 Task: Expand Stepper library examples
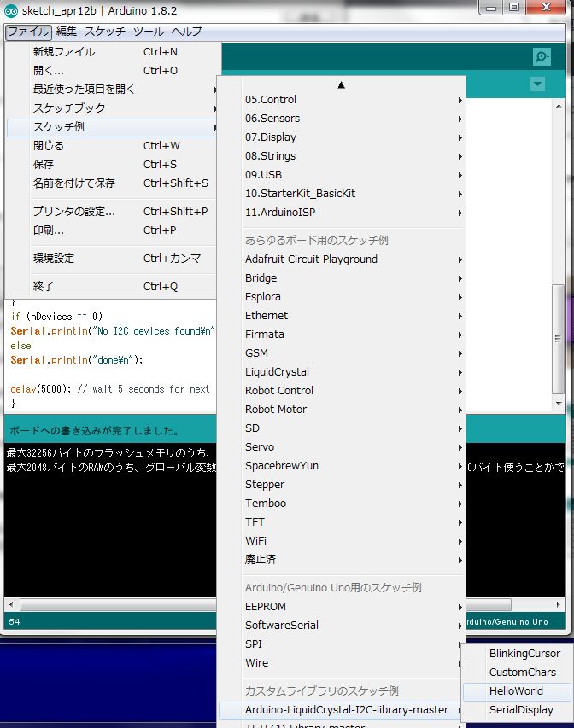point(342,485)
